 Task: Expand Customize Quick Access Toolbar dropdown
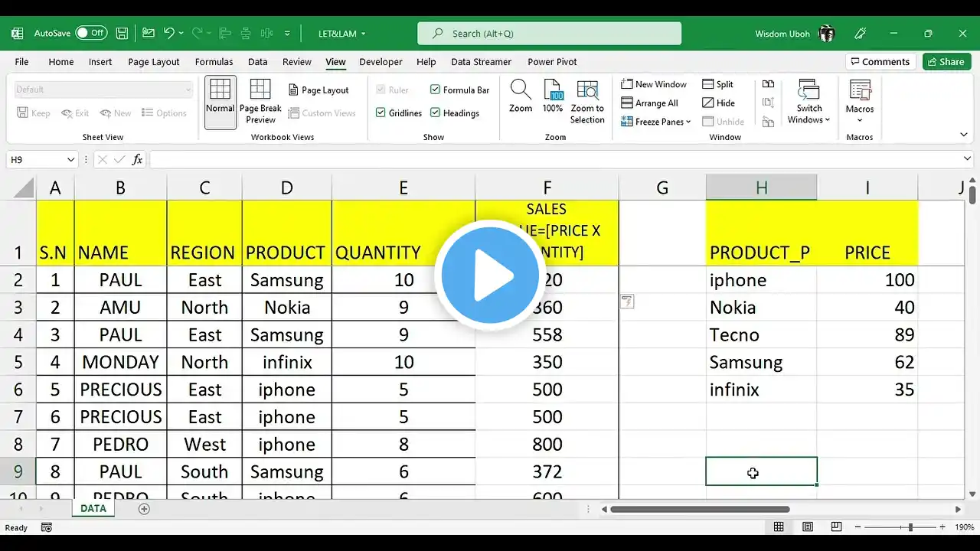[x=288, y=34]
